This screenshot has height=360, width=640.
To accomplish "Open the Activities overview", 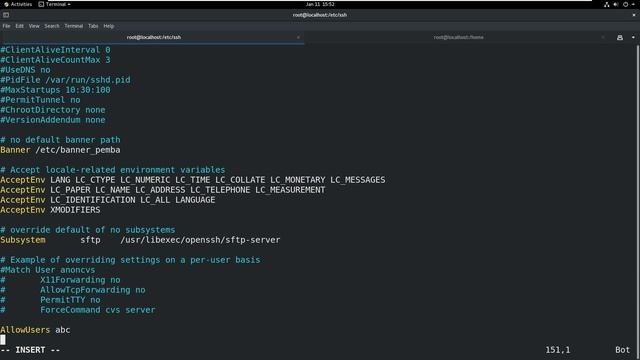I will coord(18,4).
